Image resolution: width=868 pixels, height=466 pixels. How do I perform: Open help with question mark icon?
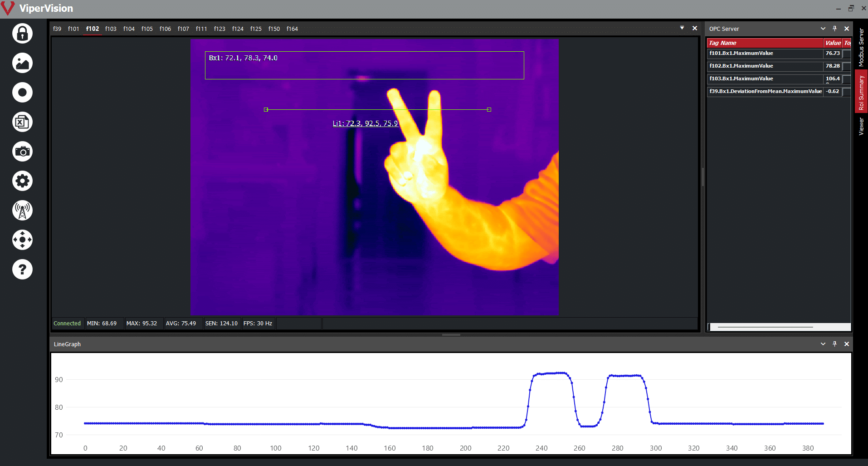click(x=22, y=270)
